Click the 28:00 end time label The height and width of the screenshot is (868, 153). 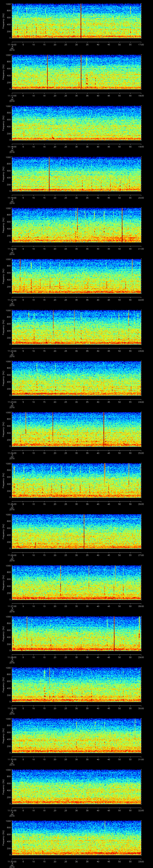click(x=141, y=606)
